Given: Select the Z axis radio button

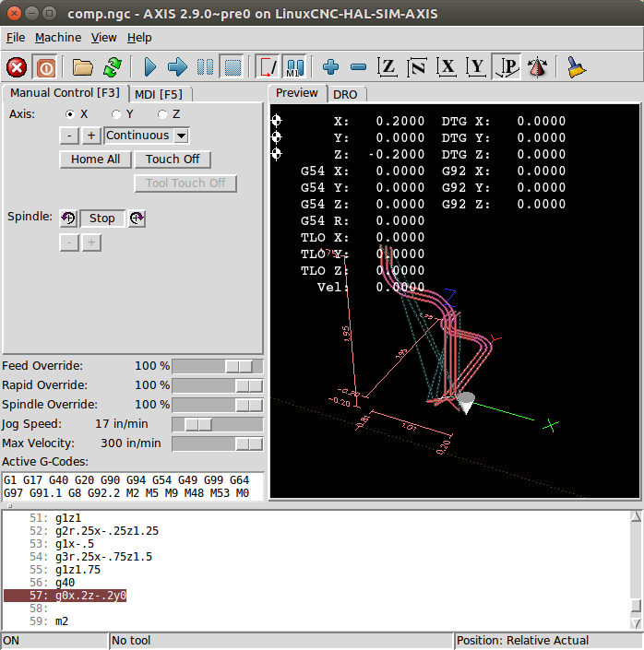Looking at the screenshot, I should point(162,114).
